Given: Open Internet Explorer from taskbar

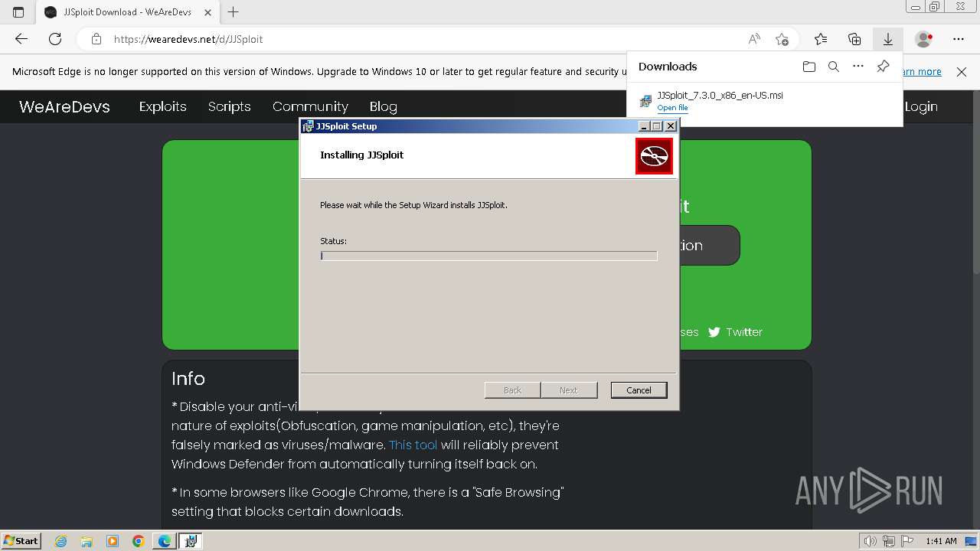Looking at the screenshot, I should pyautogui.click(x=61, y=541).
